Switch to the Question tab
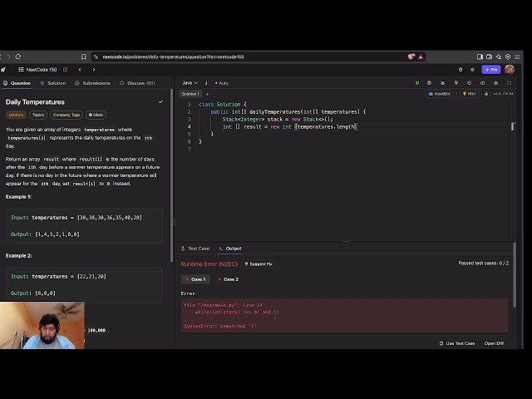Image resolution: width=532 pixels, height=399 pixels. tap(17, 83)
